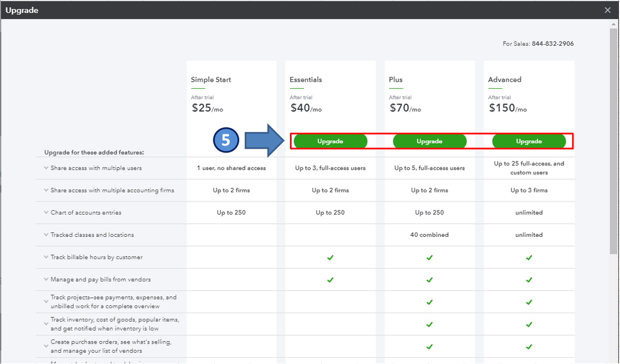The image size is (620, 364).
Task: Click Plus checkmark for purchase orders
Action: click(429, 347)
